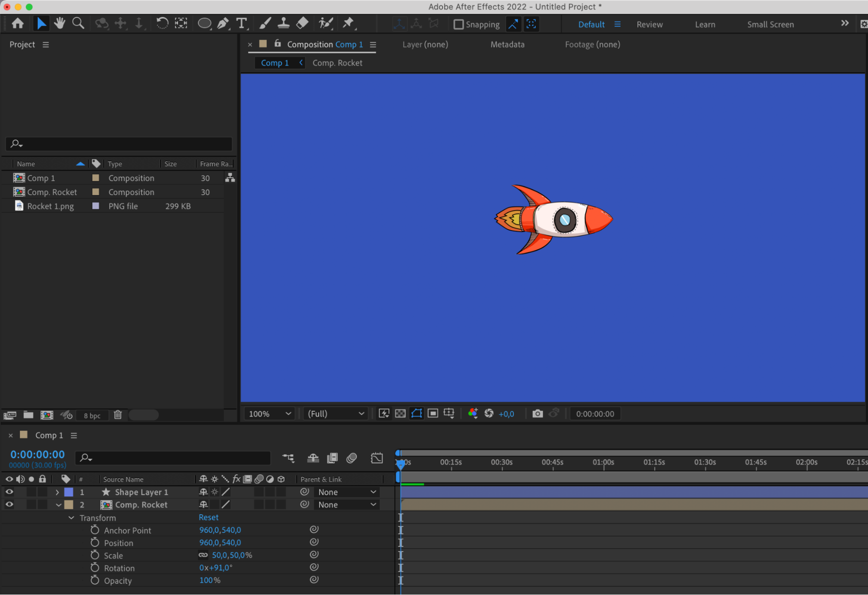Hide Shape Layer 1 with eye icon
Viewport: 868px width, 595px height.
[9, 492]
